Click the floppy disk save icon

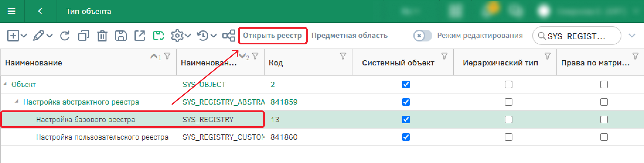point(121,36)
